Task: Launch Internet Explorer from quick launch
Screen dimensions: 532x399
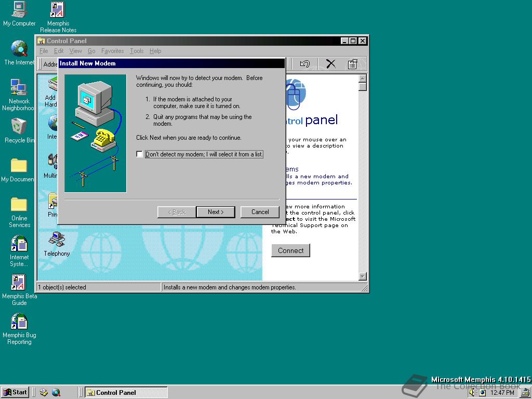Action: click(x=56, y=393)
